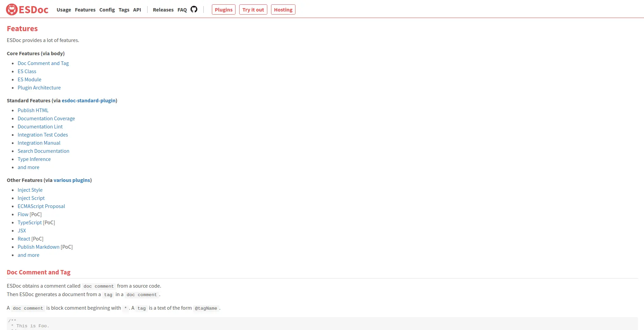Click 'and more' under Standard Features
Viewport: 644px width, 330px height.
pos(28,167)
